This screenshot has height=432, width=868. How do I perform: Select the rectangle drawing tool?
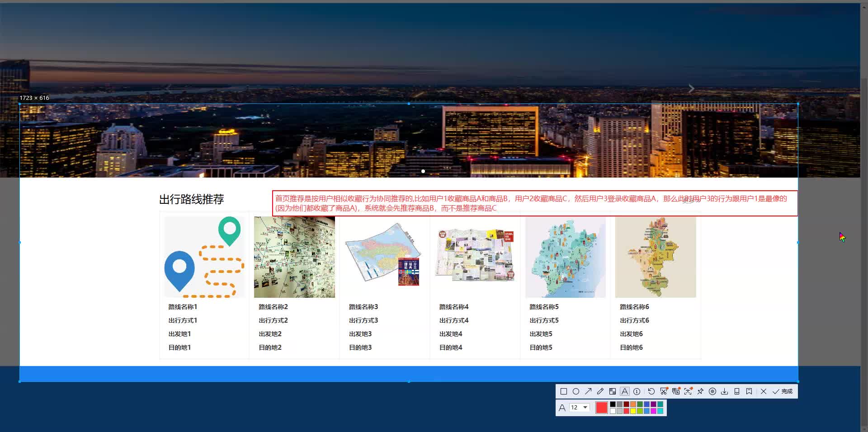click(x=564, y=391)
